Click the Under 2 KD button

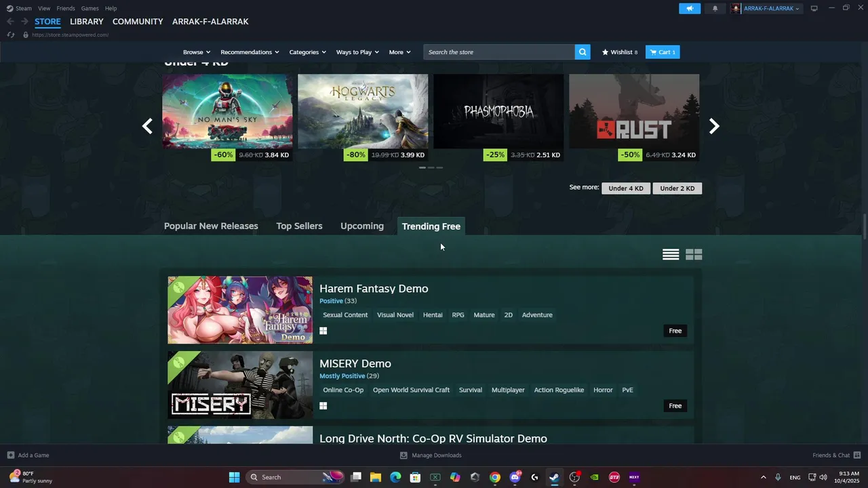pyautogui.click(x=677, y=188)
